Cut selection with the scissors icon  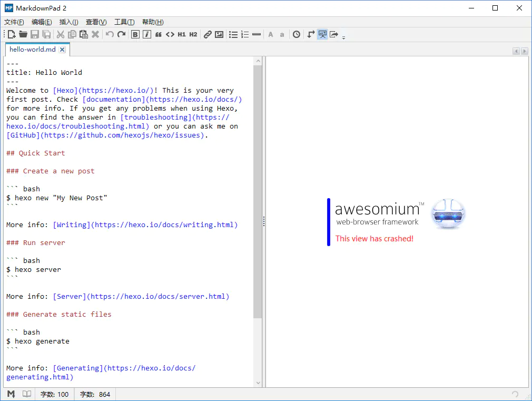61,34
